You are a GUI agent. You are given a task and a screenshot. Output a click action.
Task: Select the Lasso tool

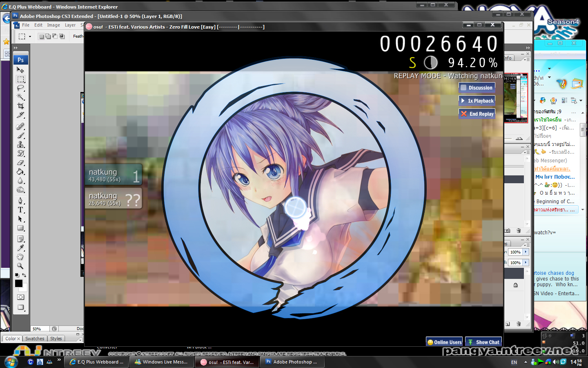(20, 88)
